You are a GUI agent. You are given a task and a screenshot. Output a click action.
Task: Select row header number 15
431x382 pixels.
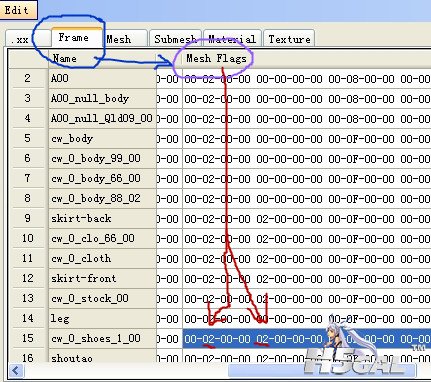pos(28,338)
